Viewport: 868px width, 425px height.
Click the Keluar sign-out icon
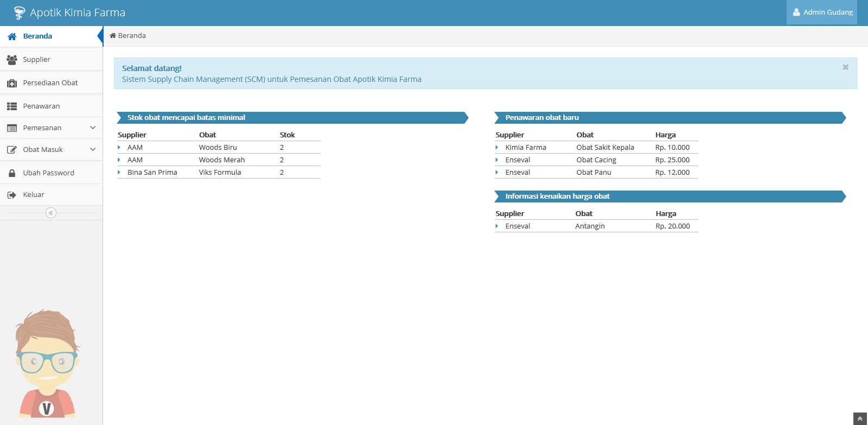(x=12, y=195)
